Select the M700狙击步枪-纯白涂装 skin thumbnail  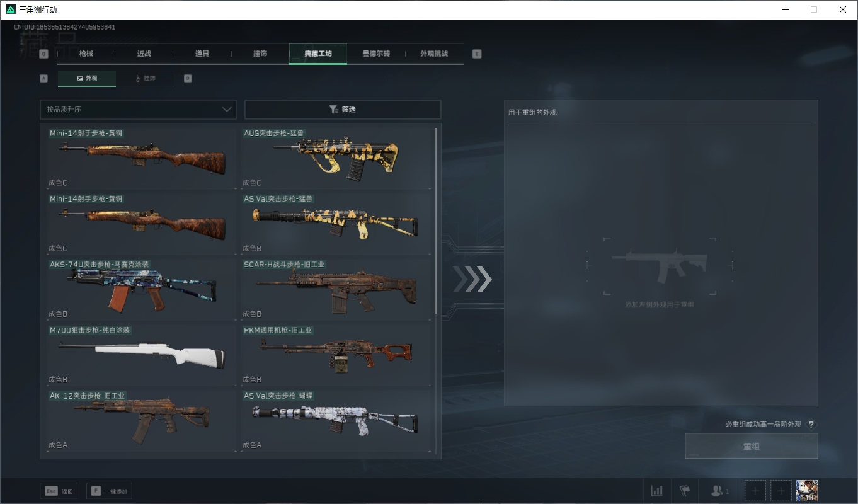(x=141, y=355)
